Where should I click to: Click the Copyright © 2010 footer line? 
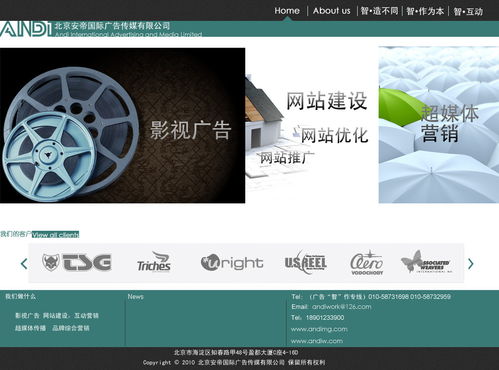click(234, 362)
